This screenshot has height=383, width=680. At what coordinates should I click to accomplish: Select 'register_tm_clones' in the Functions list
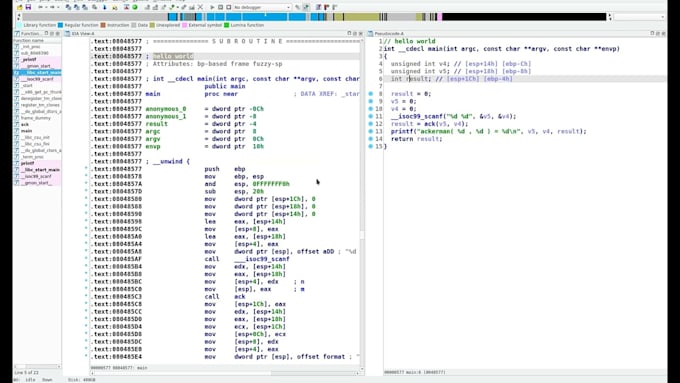pos(40,105)
